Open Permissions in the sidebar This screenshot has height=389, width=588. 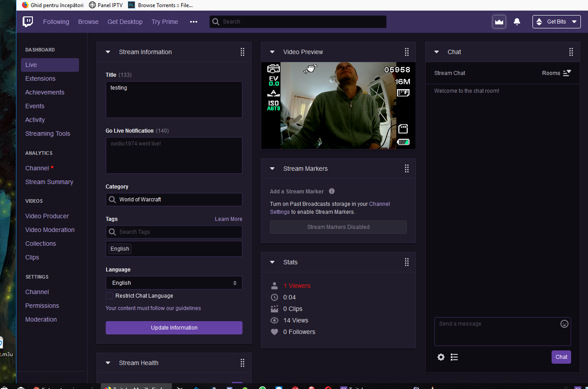42,306
